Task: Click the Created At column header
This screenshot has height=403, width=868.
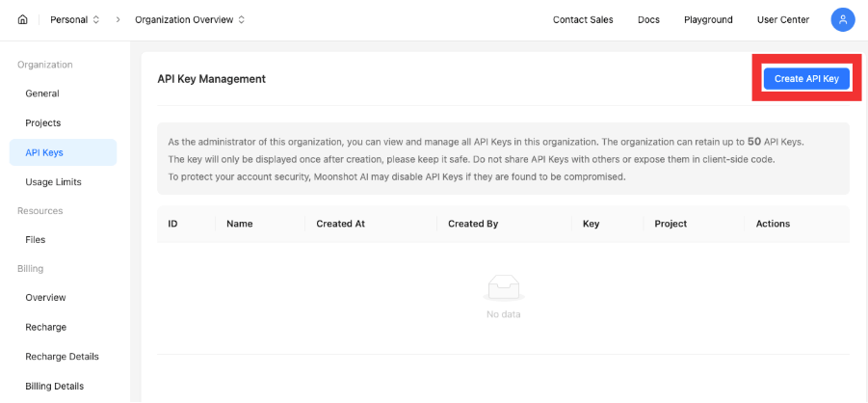Action: pyautogui.click(x=340, y=224)
